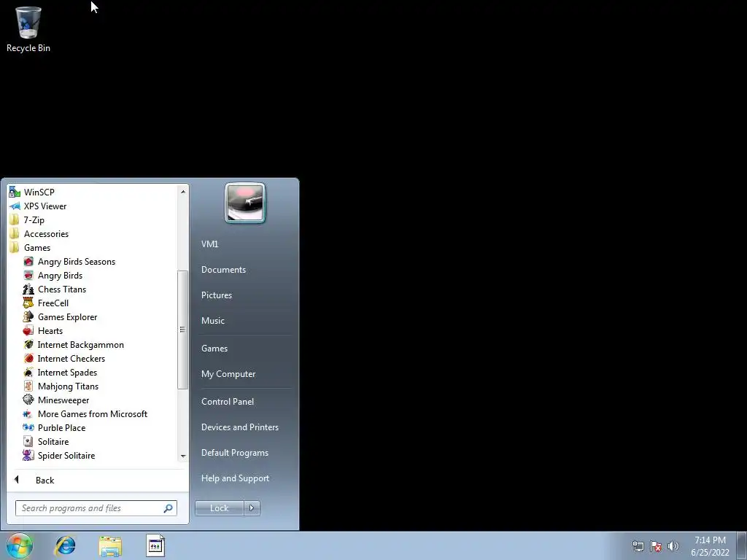The width and height of the screenshot is (747, 560).
Task: Open the network tray icon
Action: (638, 546)
